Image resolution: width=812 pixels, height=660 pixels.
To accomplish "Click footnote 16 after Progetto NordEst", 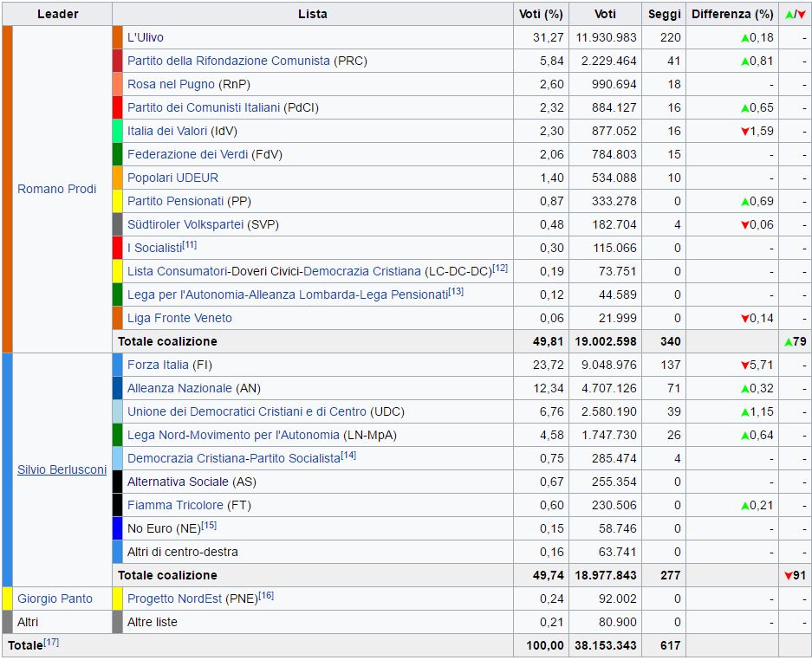I will pyautogui.click(x=266, y=596).
